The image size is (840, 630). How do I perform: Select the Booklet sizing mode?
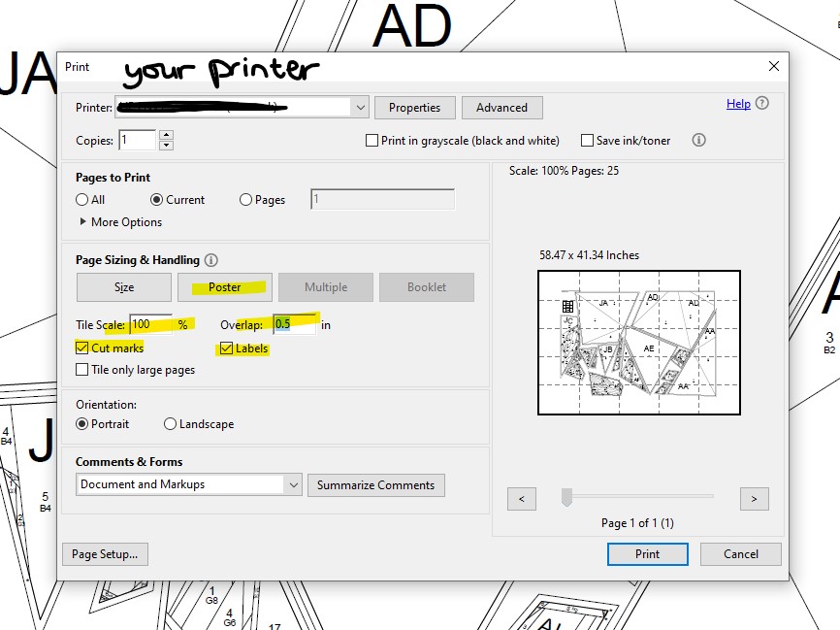click(x=427, y=287)
